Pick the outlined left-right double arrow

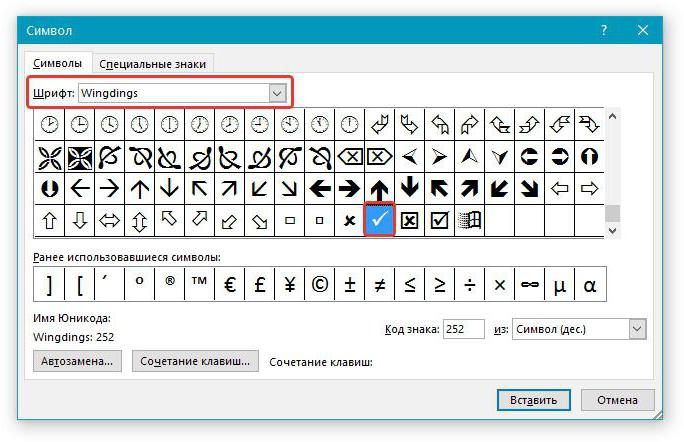109,220
